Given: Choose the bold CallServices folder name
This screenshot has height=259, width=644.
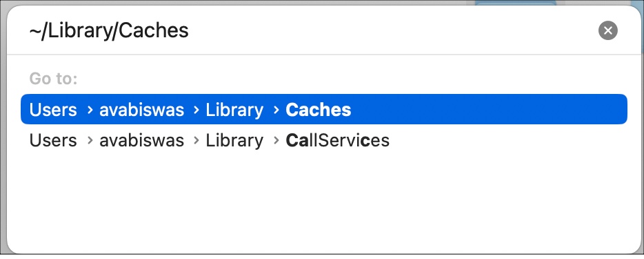Looking at the screenshot, I should point(338,141).
